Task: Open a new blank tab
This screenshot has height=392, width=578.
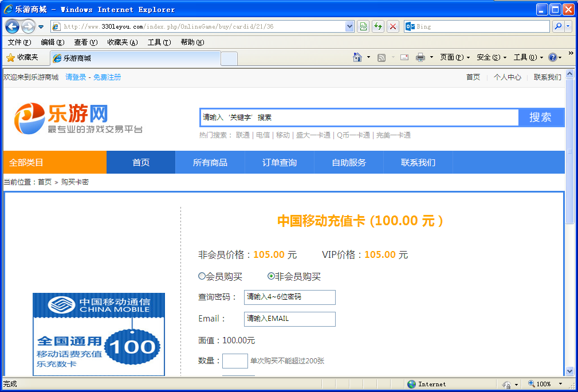Action: 229,58
